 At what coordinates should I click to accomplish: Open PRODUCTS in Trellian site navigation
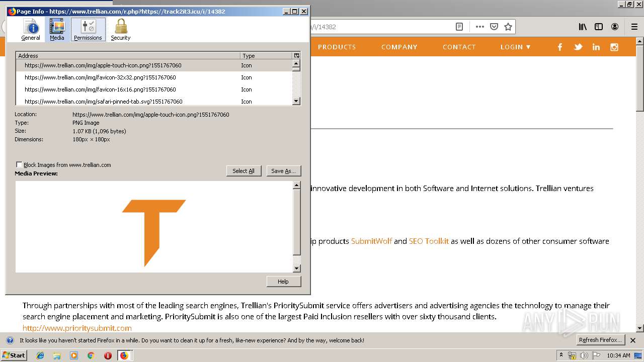[337, 47]
